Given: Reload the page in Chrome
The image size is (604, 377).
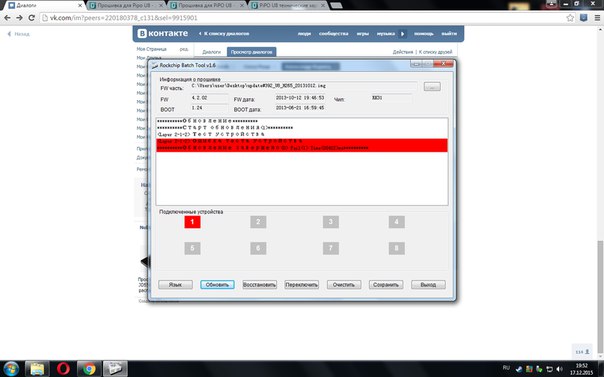Looking at the screenshot, I should coord(32,18).
